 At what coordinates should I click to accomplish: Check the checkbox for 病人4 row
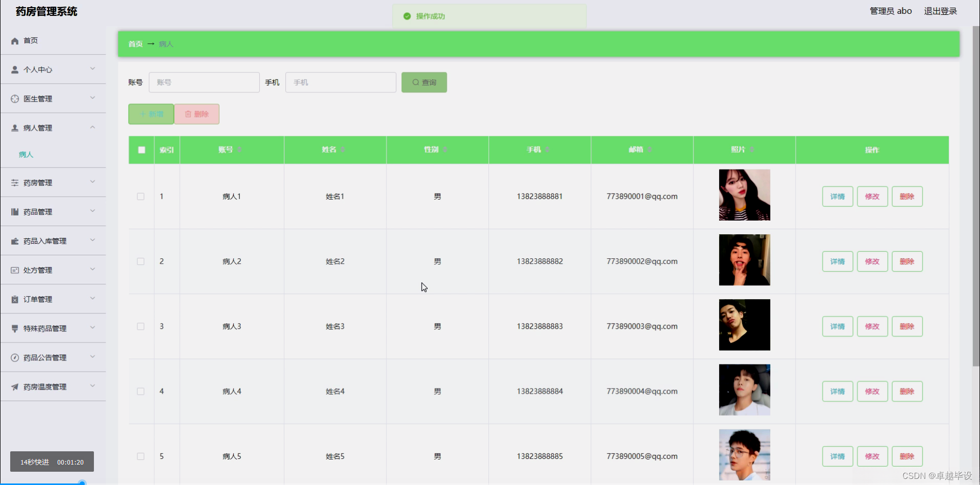click(x=140, y=391)
